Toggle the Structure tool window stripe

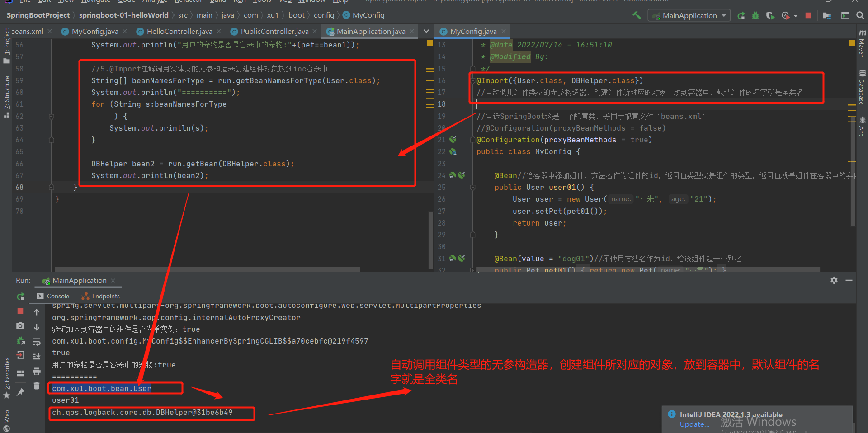click(6, 96)
